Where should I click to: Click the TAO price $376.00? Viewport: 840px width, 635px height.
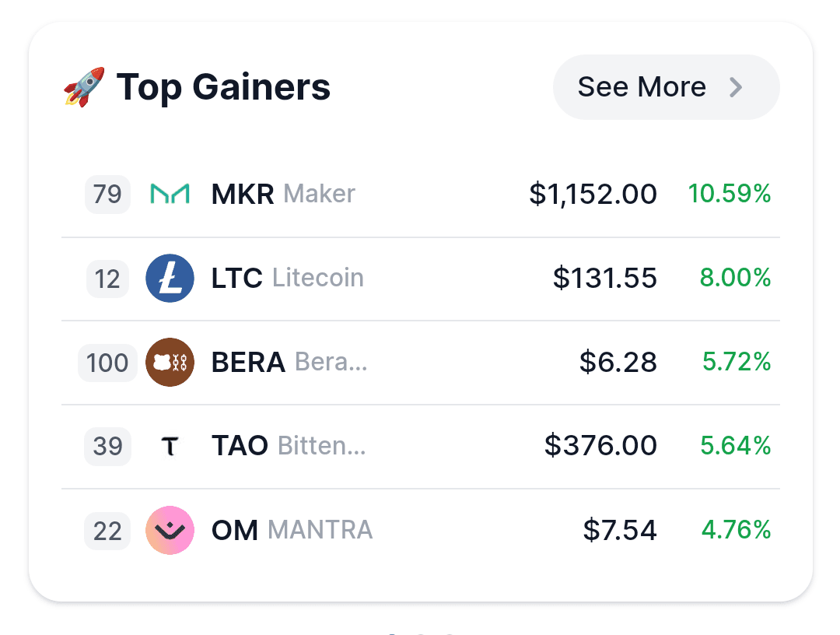coord(600,446)
